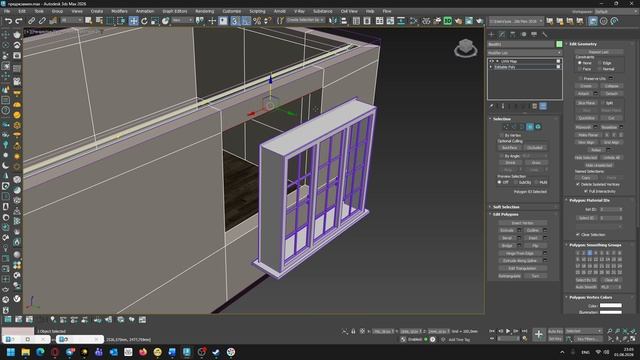Toggle the 3D Snaps icon
The width and height of the screenshot is (640, 360).
235,21
